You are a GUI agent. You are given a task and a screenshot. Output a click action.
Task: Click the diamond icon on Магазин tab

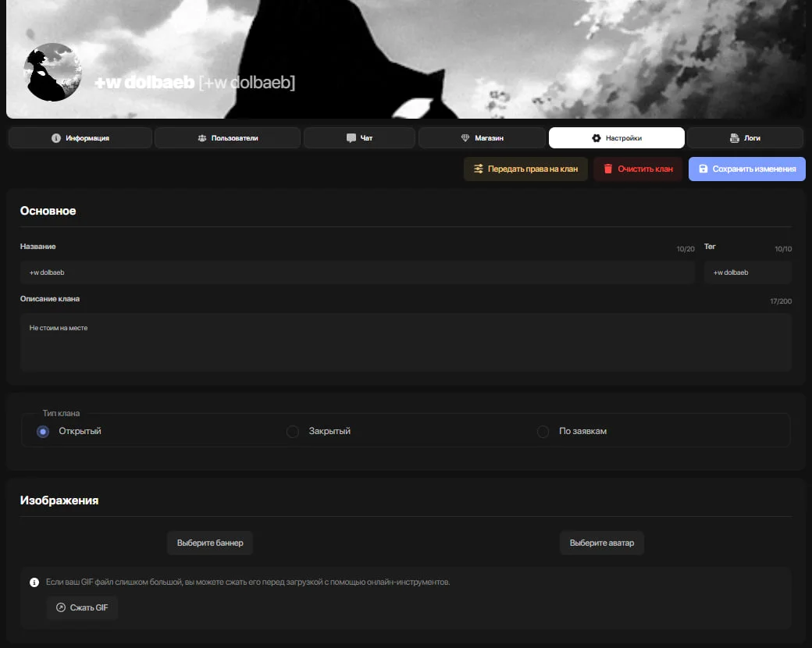click(x=465, y=137)
